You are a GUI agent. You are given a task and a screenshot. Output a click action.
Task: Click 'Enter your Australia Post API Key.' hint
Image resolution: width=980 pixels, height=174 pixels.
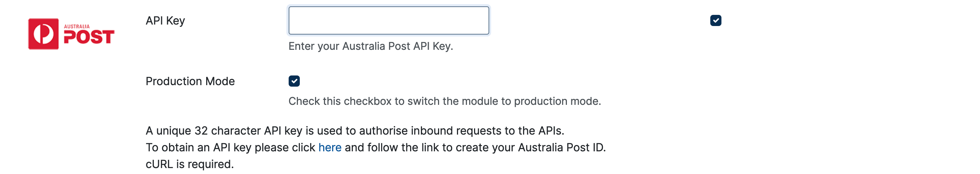[370, 46]
